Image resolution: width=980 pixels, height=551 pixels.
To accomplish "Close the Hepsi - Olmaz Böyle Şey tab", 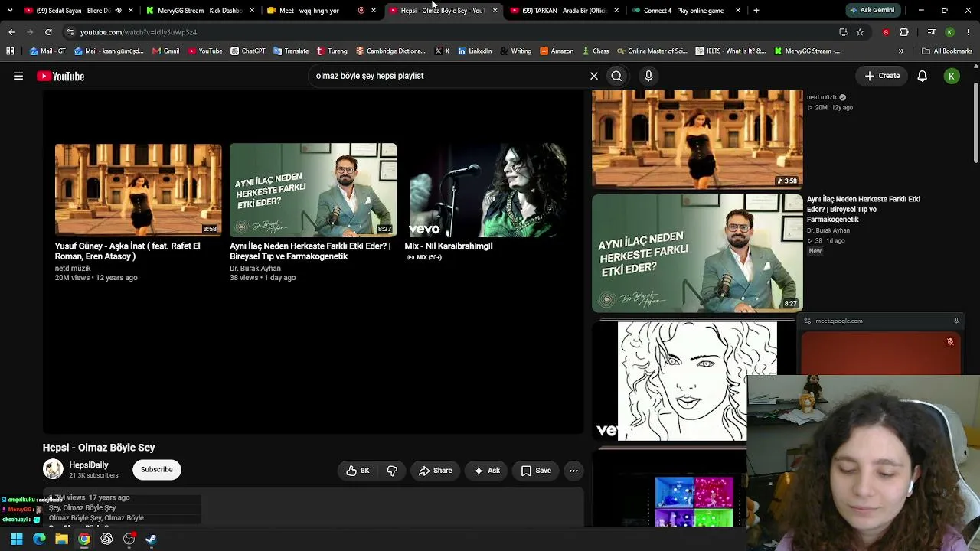I will click(495, 11).
